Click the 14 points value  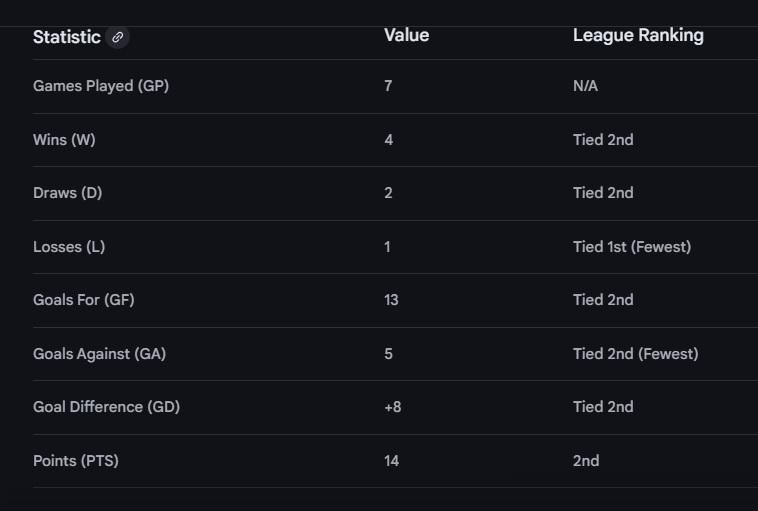392,461
